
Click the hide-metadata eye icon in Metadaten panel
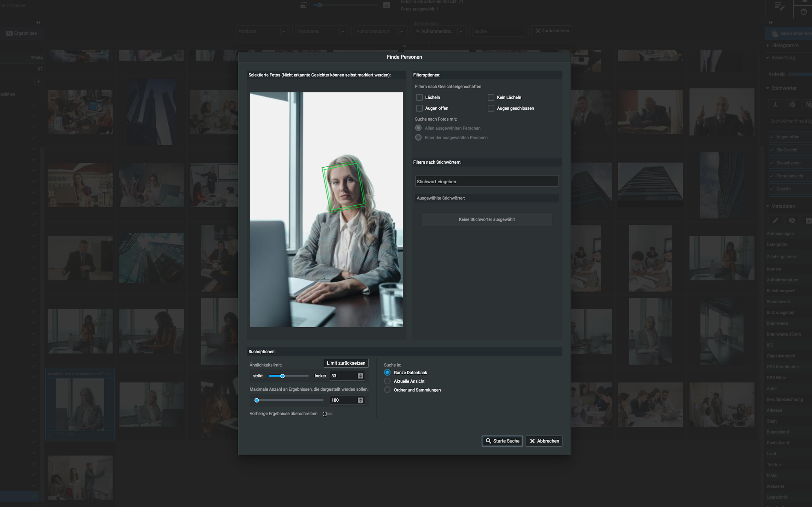[792, 221]
